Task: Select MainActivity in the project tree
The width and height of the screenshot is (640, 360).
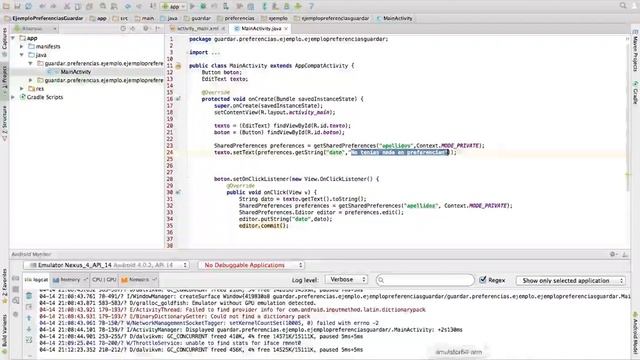Action: pyautogui.click(x=75, y=72)
